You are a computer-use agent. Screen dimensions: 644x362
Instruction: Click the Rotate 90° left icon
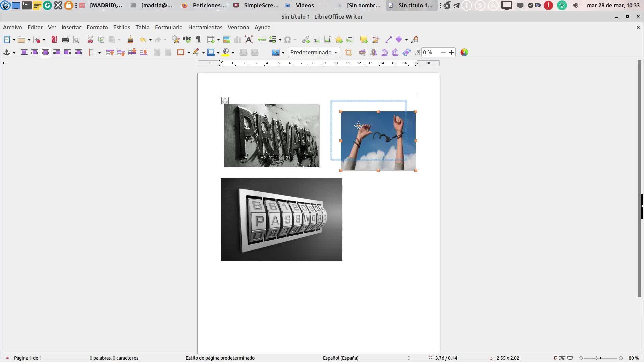coord(384,52)
